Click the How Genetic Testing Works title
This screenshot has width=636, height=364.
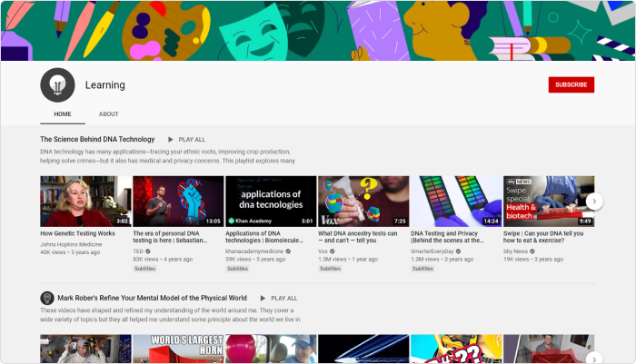point(77,233)
